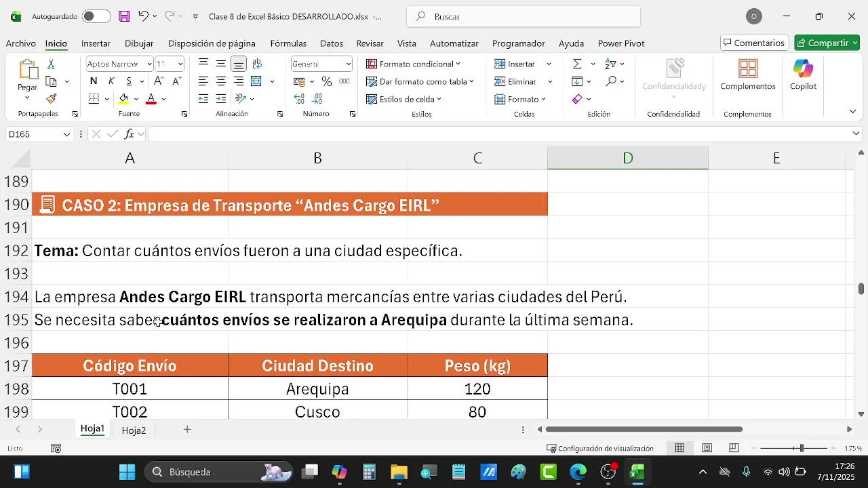The height and width of the screenshot is (488, 868).
Task: Open the Disposición de página tab
Action: 212,43
